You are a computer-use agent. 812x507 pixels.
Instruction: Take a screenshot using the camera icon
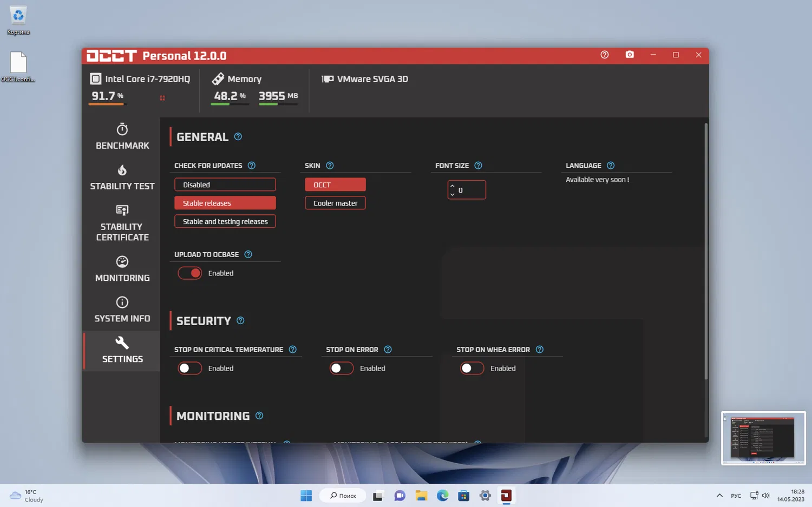pos(630,55)
